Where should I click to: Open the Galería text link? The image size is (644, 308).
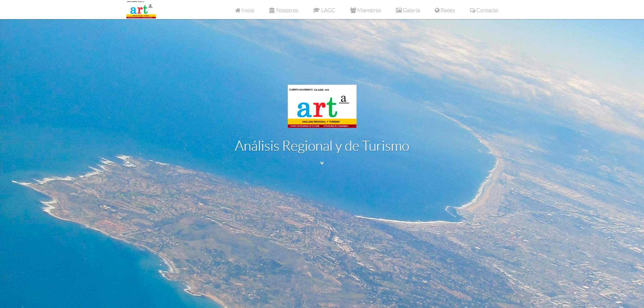tap(411, 10)
